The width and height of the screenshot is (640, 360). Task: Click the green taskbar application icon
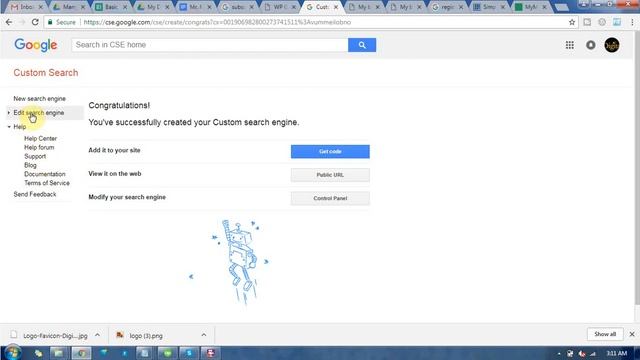click(167, 353)
